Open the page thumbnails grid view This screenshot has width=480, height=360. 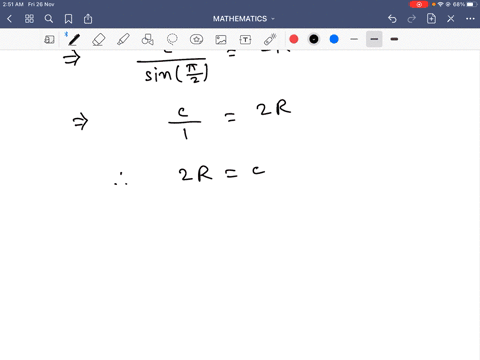pos(29,19)
